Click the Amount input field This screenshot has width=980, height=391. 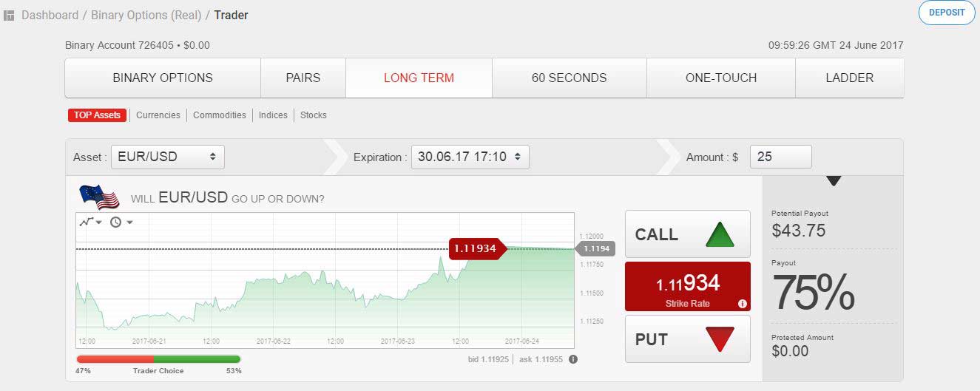781,157
